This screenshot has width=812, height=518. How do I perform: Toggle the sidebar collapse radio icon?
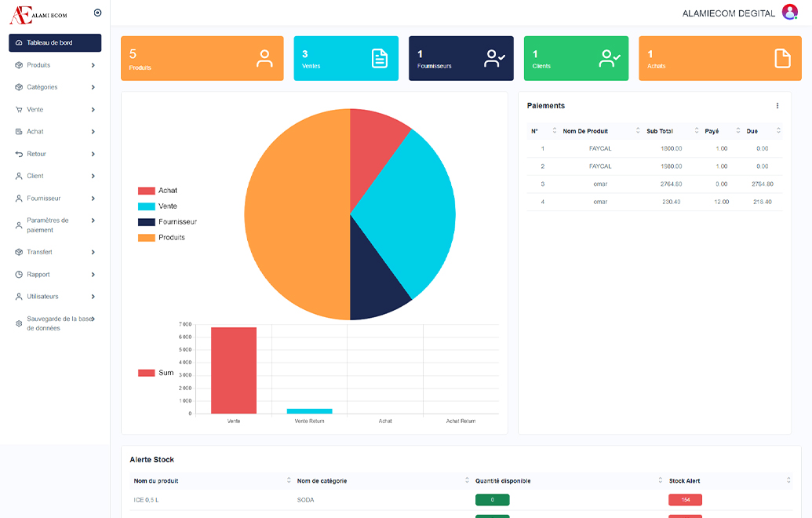[x=97, y=13]
